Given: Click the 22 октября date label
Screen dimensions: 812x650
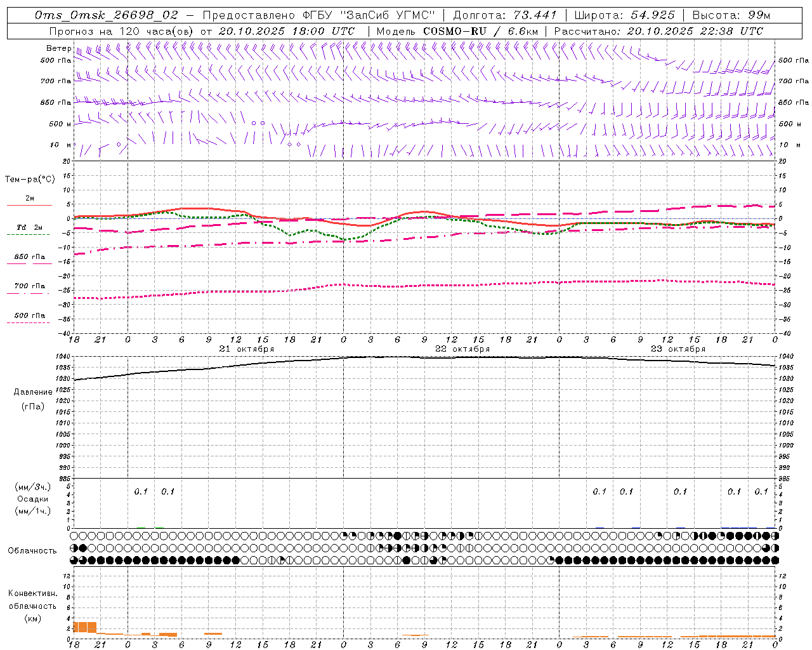Looking at the screenshot, I should 462,349.
